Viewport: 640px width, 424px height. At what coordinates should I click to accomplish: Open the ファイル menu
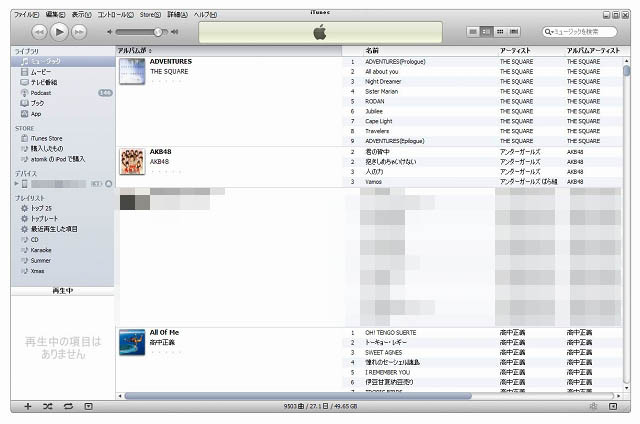point(27,15)
